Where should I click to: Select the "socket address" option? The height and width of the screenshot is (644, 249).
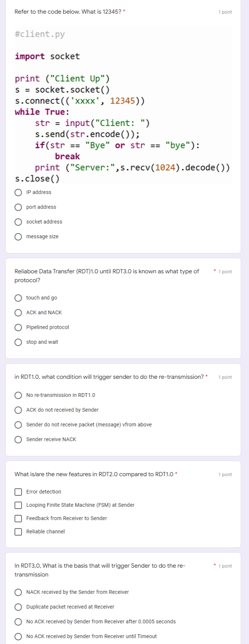(18, 222)
